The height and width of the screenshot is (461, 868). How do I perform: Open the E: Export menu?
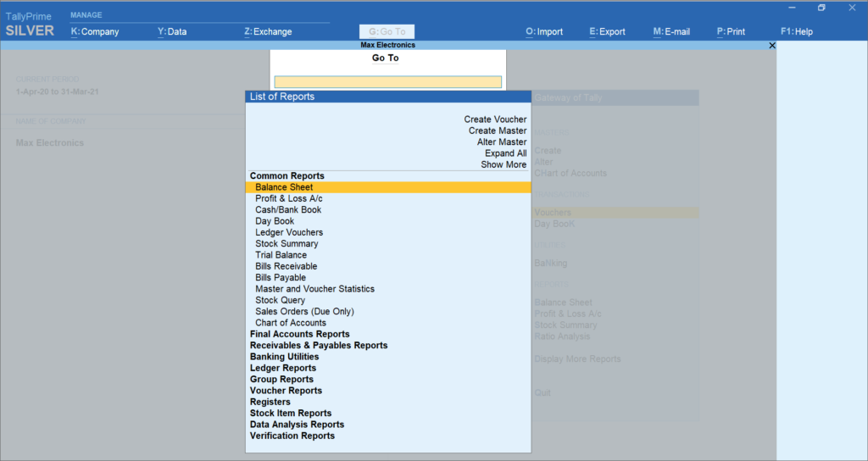click(x=607, y=31)
